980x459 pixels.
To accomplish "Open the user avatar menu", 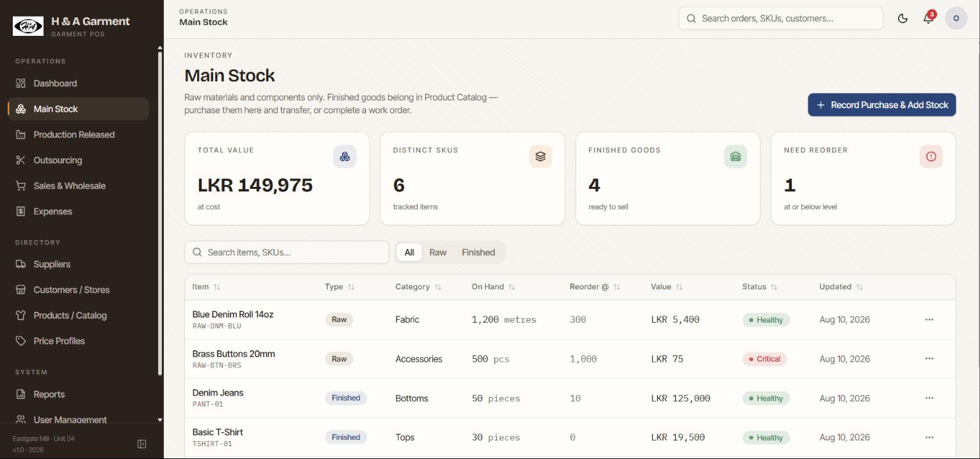I will (x=956, y=19).
